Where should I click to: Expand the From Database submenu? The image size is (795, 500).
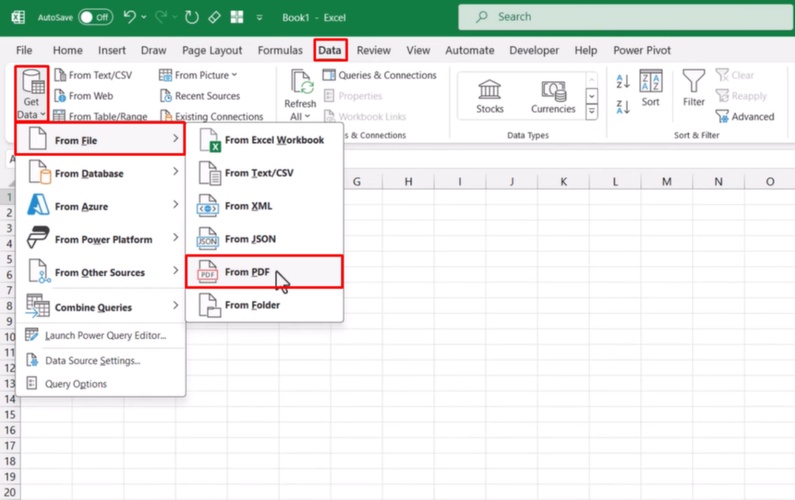[x=100, y=172]
